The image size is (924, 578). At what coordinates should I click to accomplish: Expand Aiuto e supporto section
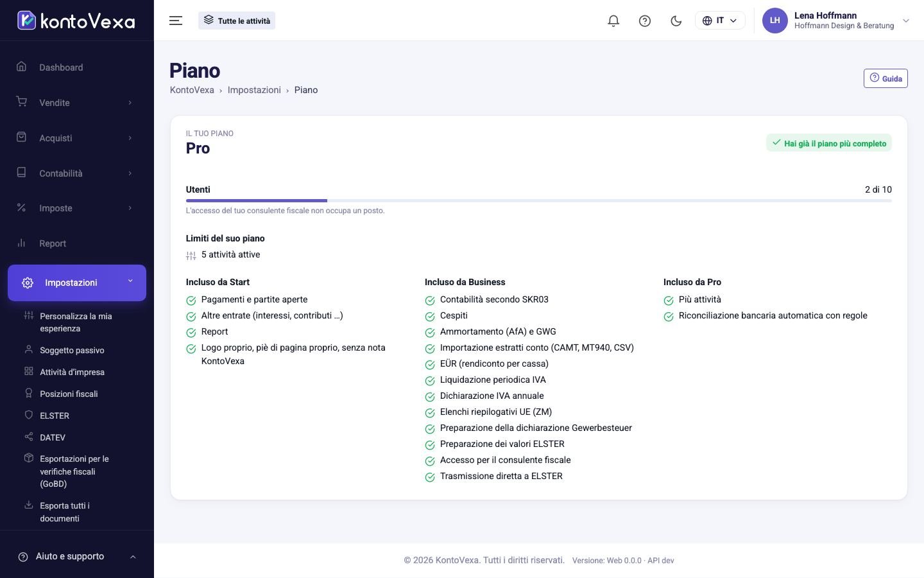pyautogui.click(x=77, y=557)
